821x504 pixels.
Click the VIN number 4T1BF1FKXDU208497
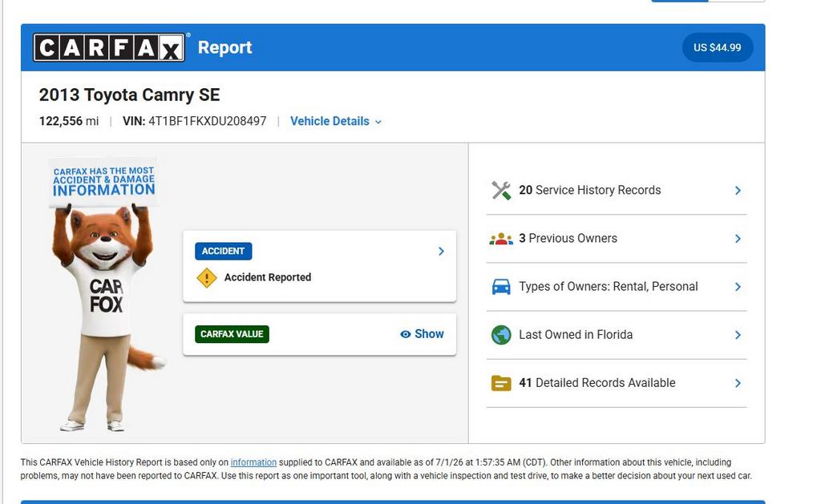(x=208, y=122)
